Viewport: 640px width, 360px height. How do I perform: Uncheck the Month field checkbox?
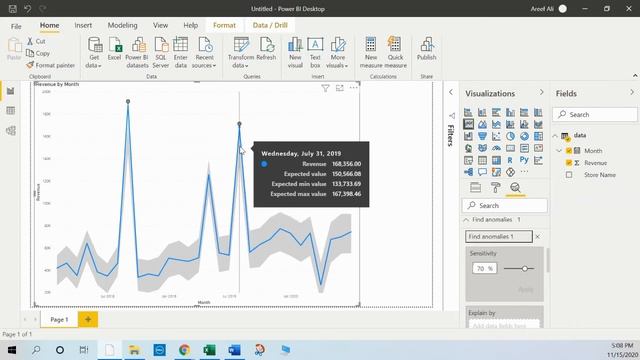coord(569,151)
